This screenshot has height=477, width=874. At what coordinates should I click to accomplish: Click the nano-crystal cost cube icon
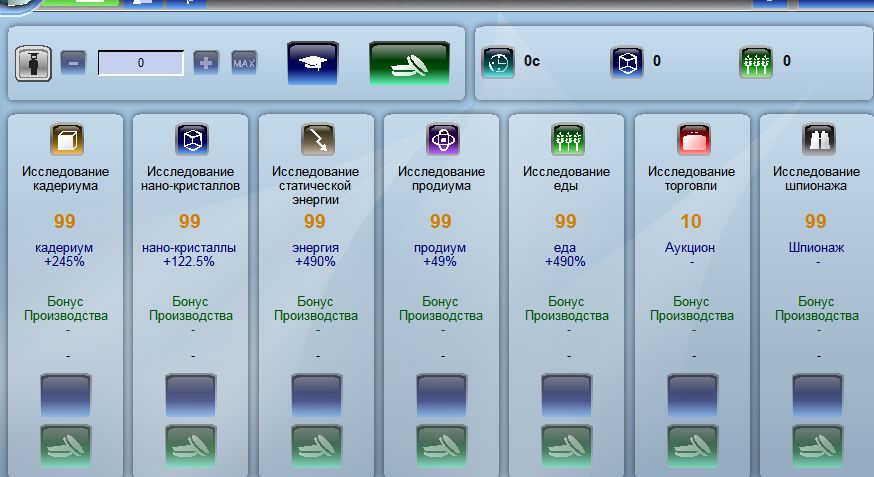(x=627, y=62)
